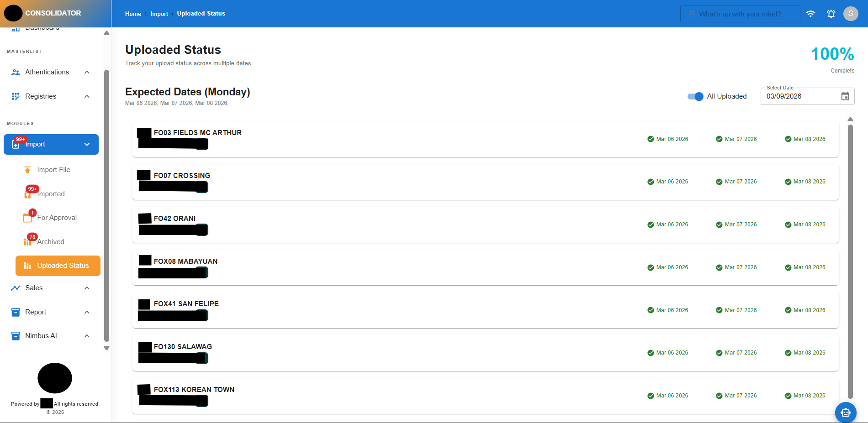Click the Import breadcrumb link
Screen dimensions: 868x423
click(x=159, y=14)
